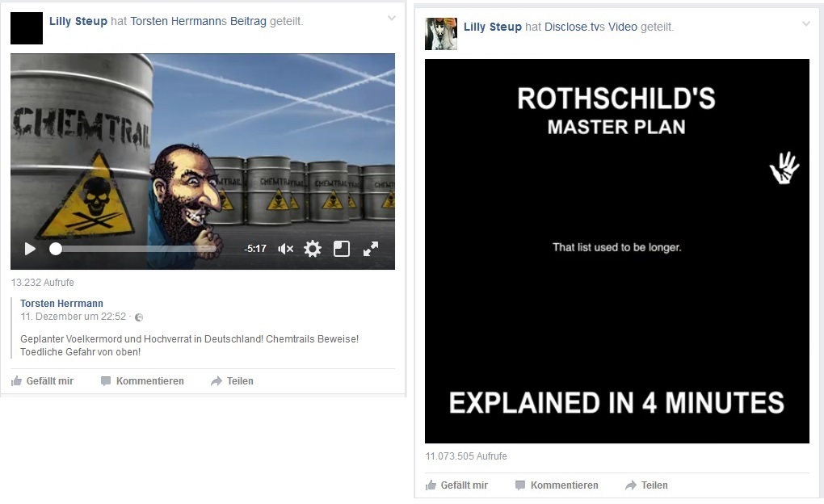Open the Torsten Herrmann link above timestamp
824x504 pixels.
pos(61,304)
